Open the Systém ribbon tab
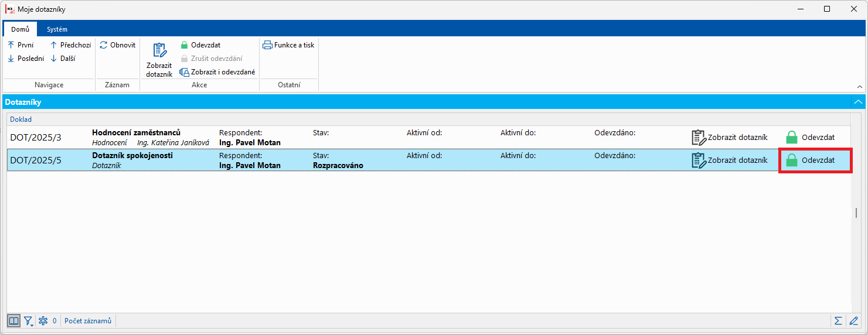 click(57, 29)
